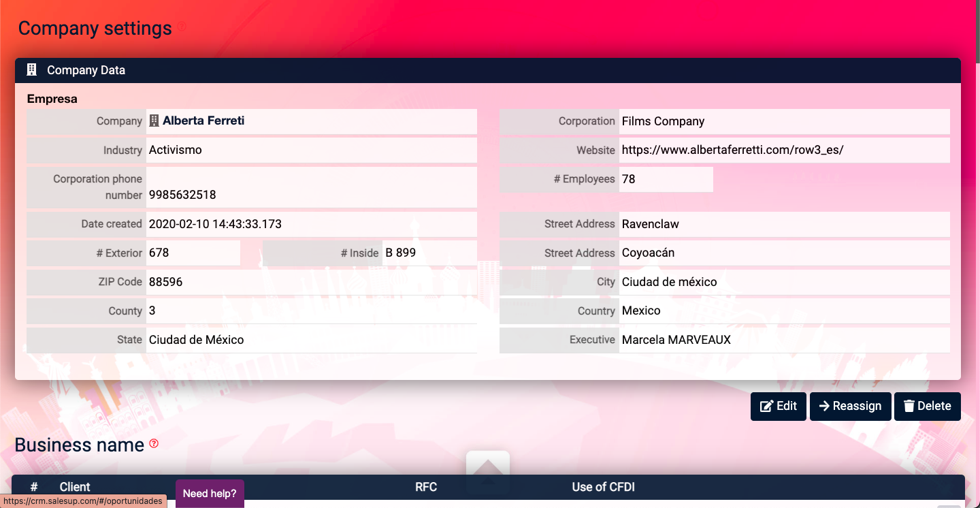
Task: Click the Industry field label
Action: [x=123, y=150]
